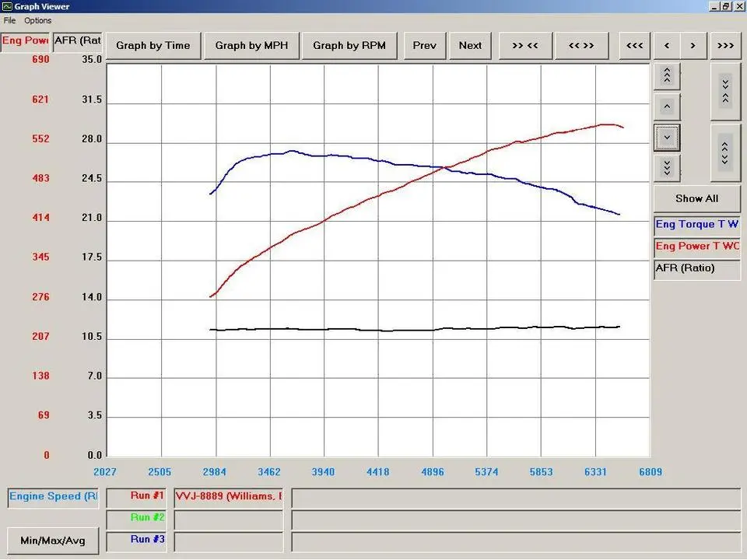Advance with the Next button
The height and width of the screenshot is (560, 747).
tap(470, 46)
